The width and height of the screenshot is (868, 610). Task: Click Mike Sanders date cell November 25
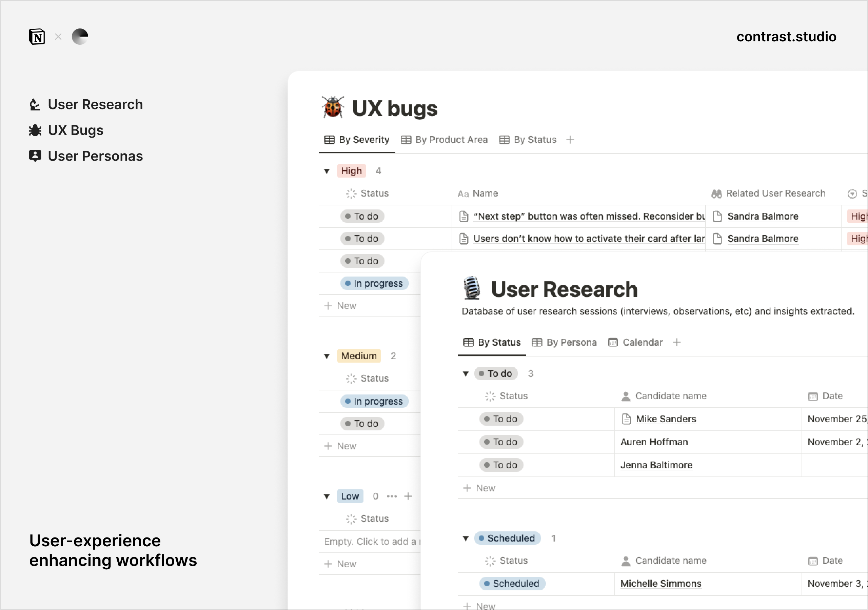click(835, 419)
